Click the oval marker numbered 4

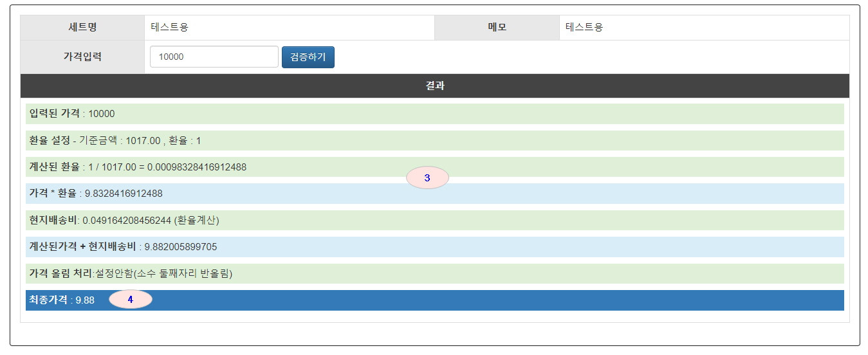pos(130,300)
